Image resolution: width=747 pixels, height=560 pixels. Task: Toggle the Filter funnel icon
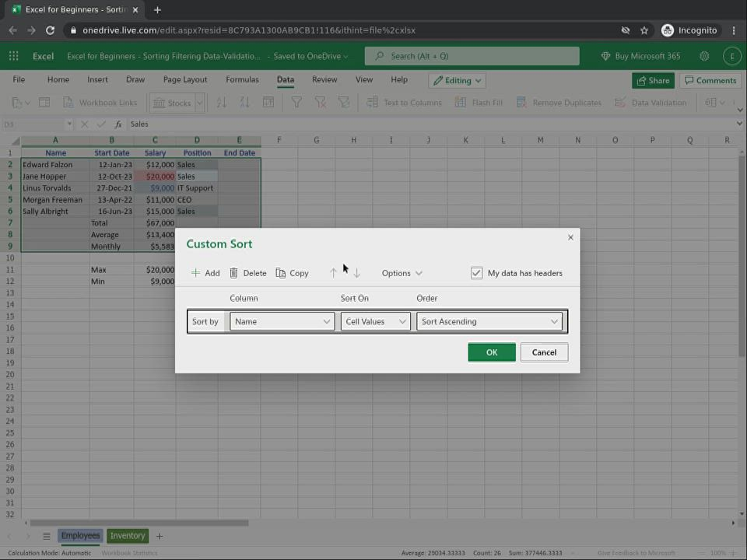point(296,103)
